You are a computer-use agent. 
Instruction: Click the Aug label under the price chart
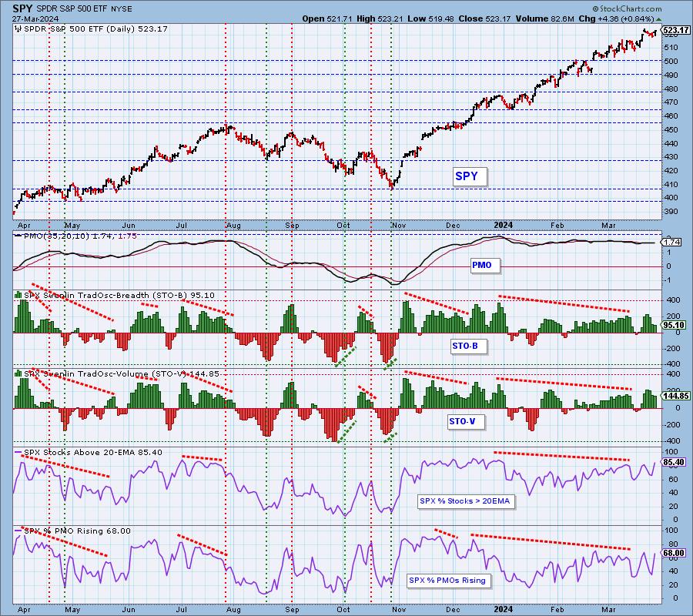[x=233, y=226]
